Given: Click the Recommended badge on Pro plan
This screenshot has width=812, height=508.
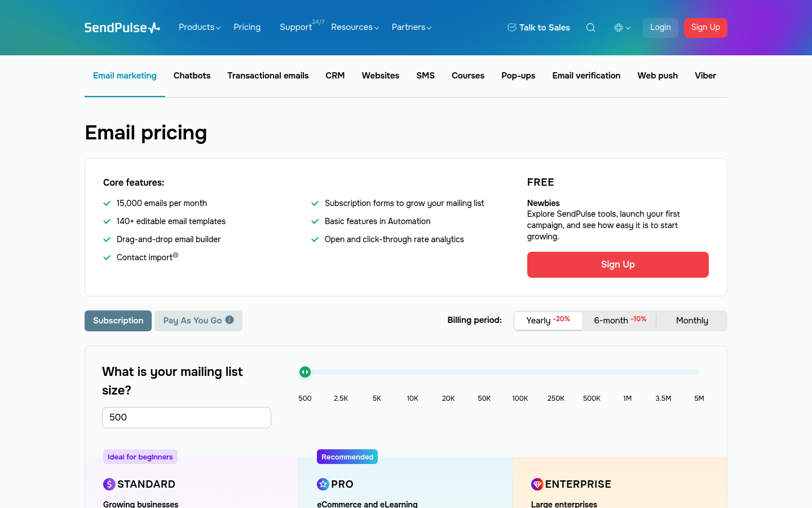Looking at the screenshot, I should (x=347, y=457).
